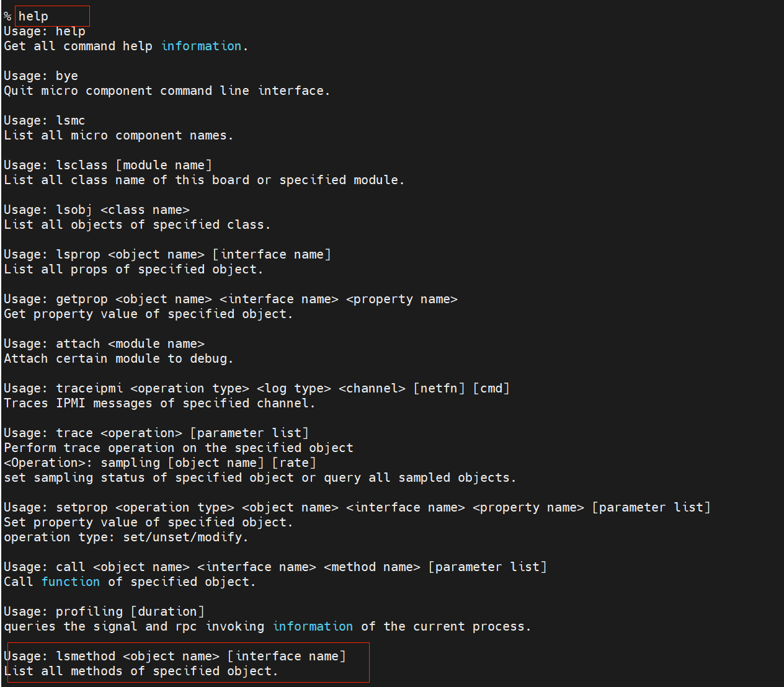Click the "setprop" command name
This screenshot has height=687, width=784.
[82, 508]
